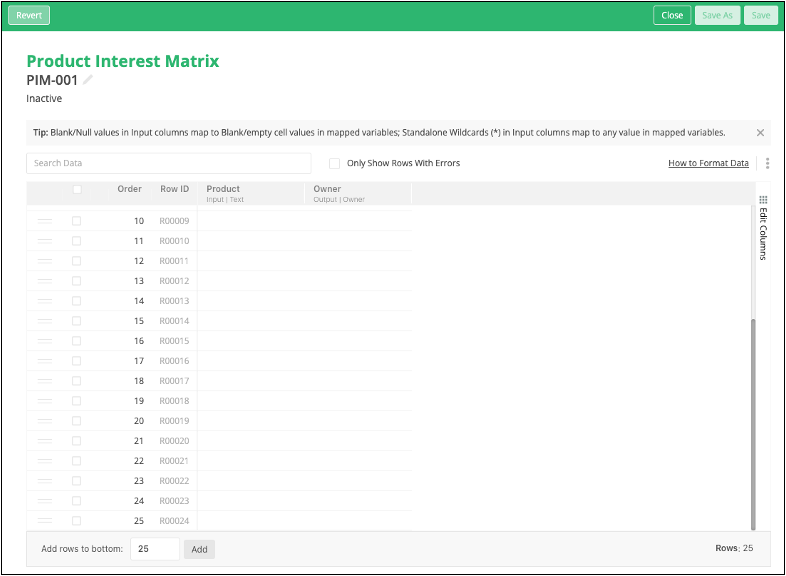
Task: Check the box for row R00010
Action: pyautogui.click(x=76, y=241)
